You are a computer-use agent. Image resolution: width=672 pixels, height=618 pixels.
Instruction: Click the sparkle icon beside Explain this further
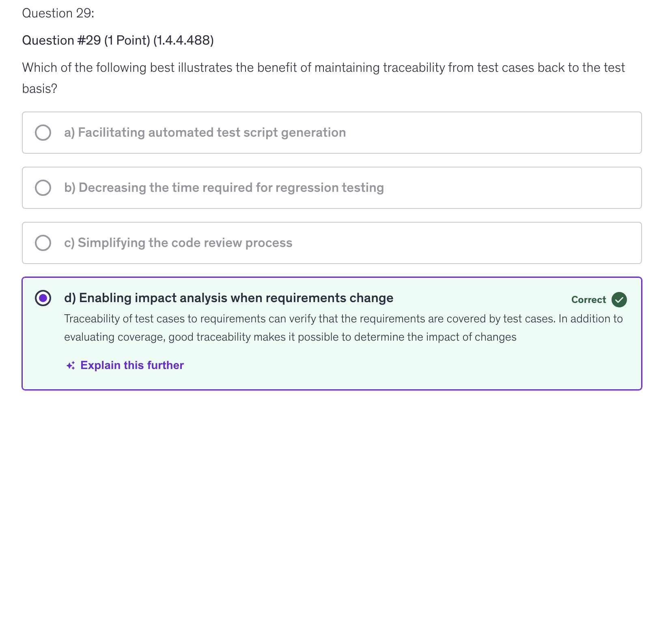pos(71,366)
